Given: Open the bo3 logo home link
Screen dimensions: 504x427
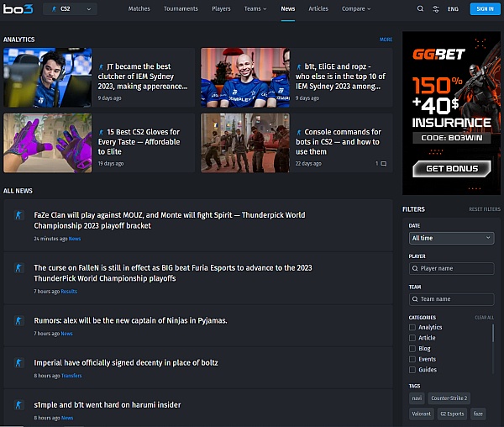Looking at the screenshot, I should click(x=18, y=8).
